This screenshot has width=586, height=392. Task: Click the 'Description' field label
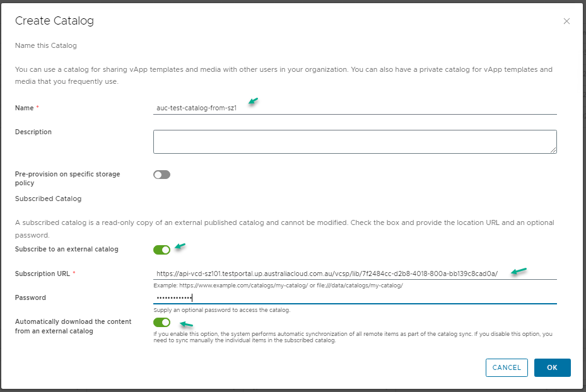(x=33, y=132)
